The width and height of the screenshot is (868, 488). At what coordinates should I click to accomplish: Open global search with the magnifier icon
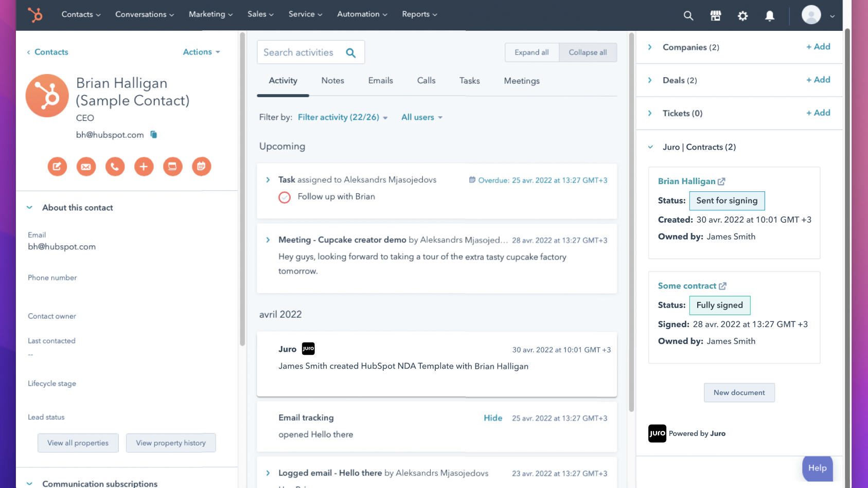[688, 15]
